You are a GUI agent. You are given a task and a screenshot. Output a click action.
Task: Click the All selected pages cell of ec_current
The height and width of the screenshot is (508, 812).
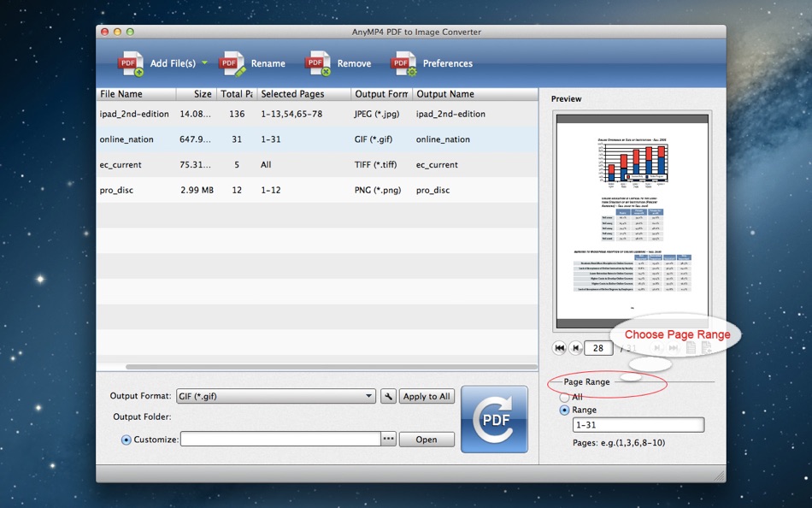pos(266,165)
